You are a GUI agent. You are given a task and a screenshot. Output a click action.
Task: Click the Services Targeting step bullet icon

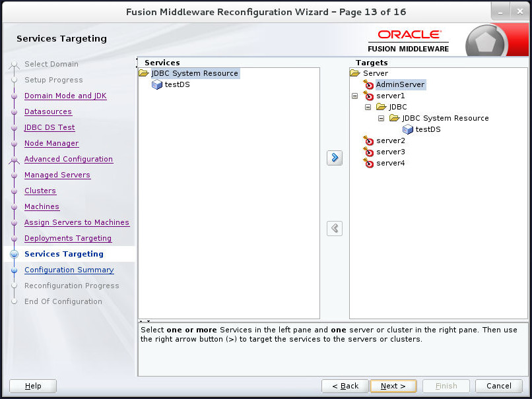click(15, 255)
